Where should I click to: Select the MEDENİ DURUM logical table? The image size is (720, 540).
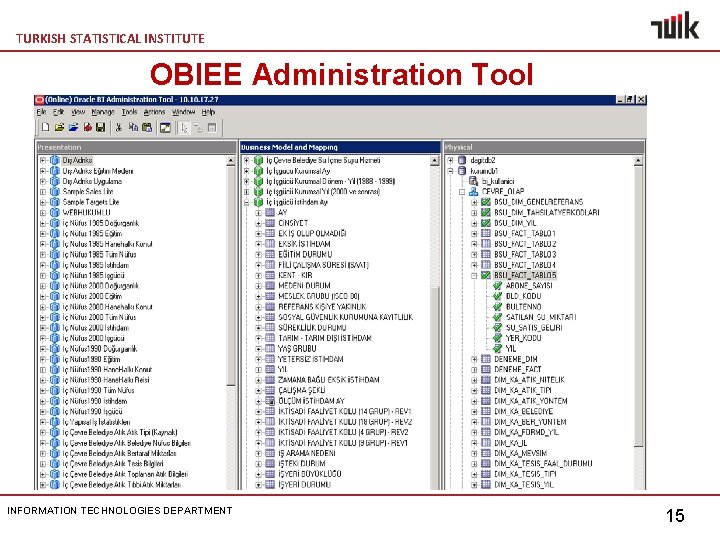[304, 286]
